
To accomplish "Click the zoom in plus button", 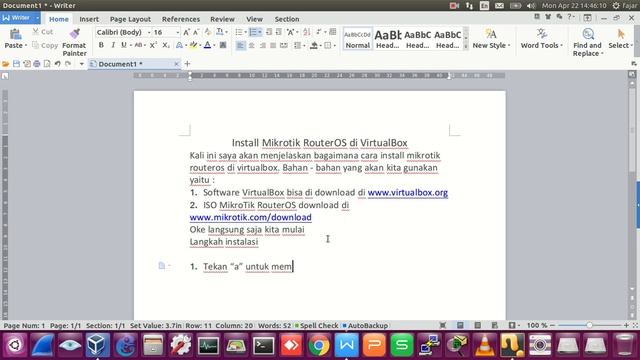I will click(626, 325).
